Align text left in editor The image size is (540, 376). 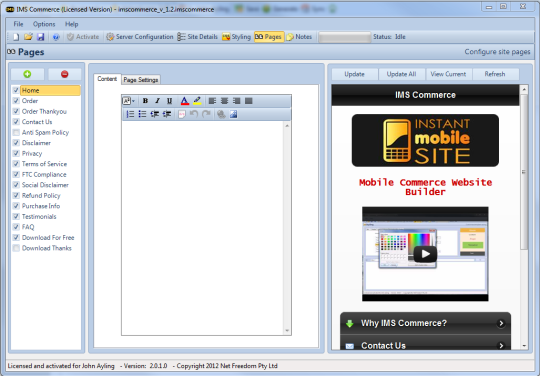tap(212, 101)
